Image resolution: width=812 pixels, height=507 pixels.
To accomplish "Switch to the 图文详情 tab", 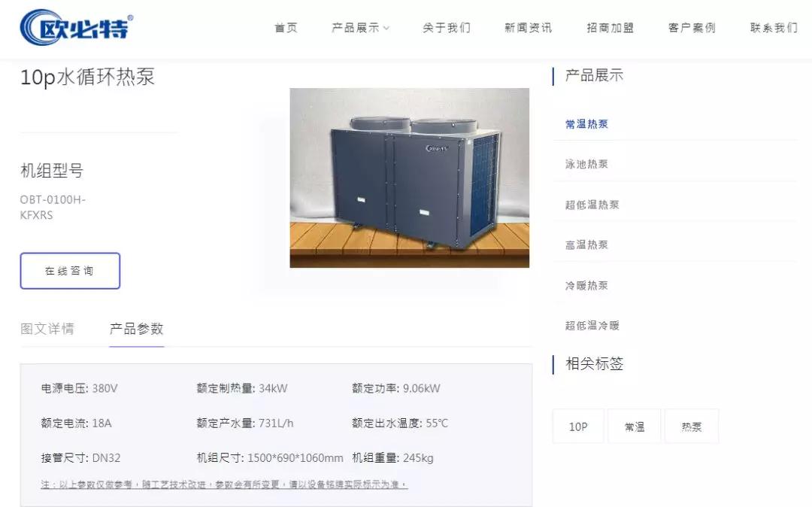I will (x=47, y=329).
